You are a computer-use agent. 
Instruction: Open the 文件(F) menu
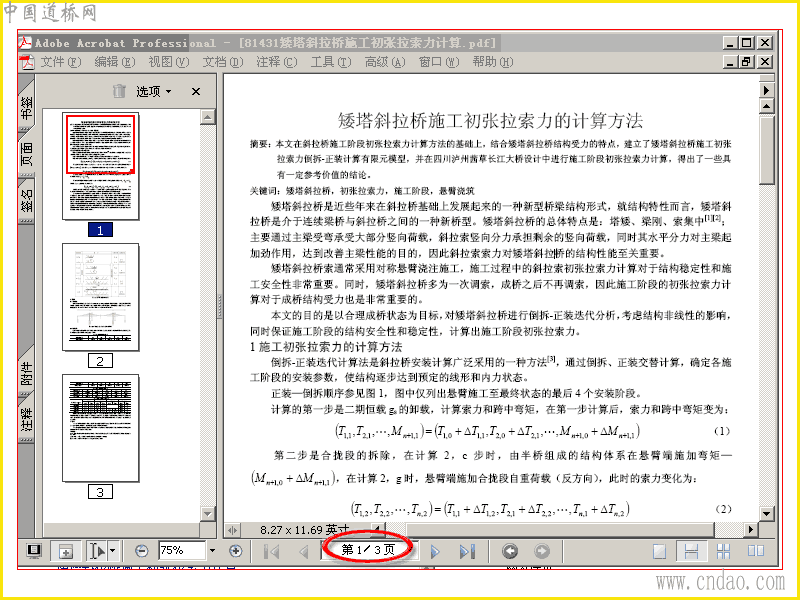click(x=60, y=62)
